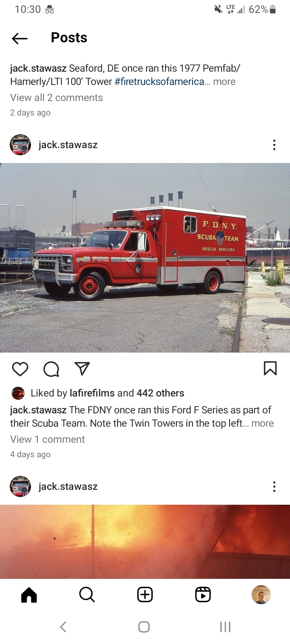
Task: Open options menu for FDNY post
Action: (x=274, y=145)
